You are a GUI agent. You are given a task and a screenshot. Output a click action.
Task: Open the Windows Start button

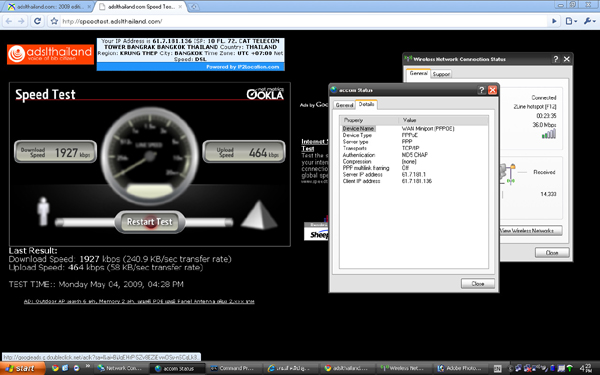[22, 368]
